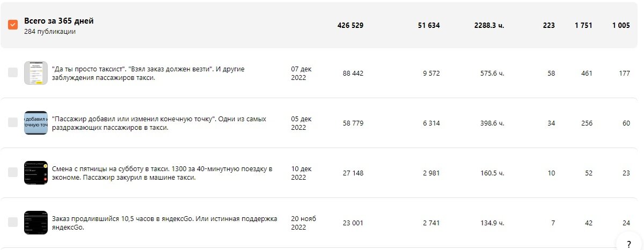This screenshot has width=644, height=250.
Task: Open "Заказ продлившийся 10,5 часов" publication title
Action: coord(164,222)
